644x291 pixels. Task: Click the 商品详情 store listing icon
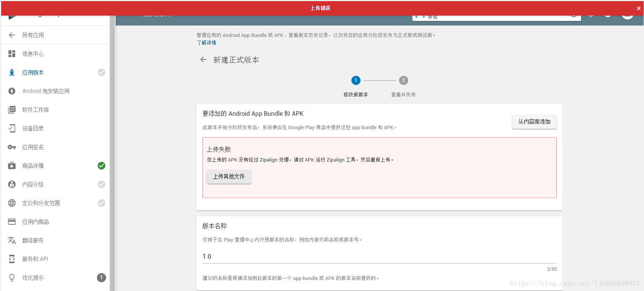point(12,166)
